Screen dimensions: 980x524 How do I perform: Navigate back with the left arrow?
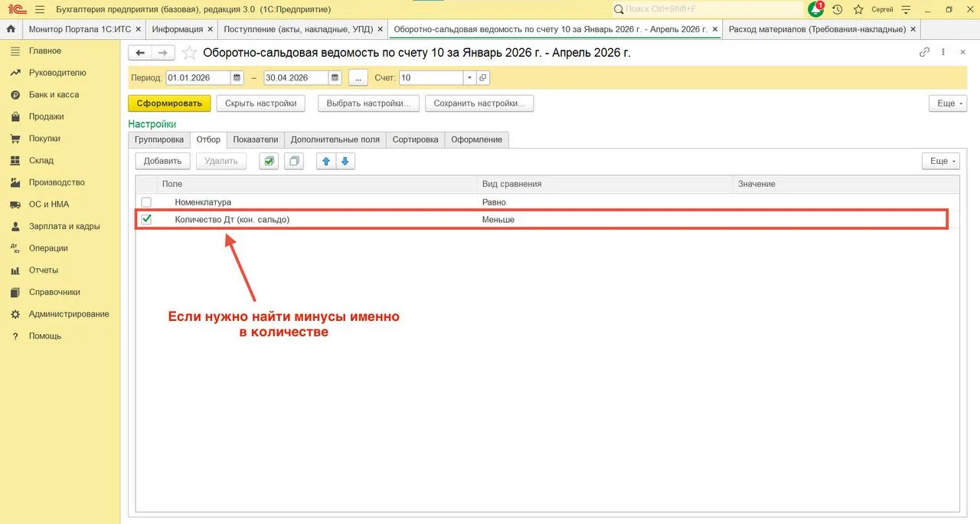click(140, 53)
